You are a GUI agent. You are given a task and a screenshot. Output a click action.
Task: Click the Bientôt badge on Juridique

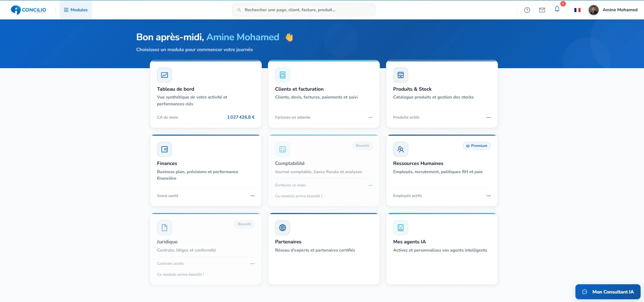click(x=244, y=224)
